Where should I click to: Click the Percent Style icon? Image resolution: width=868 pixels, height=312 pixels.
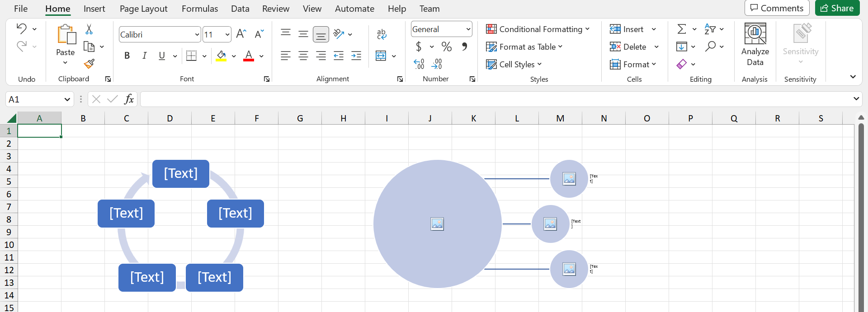pos(447,47)
